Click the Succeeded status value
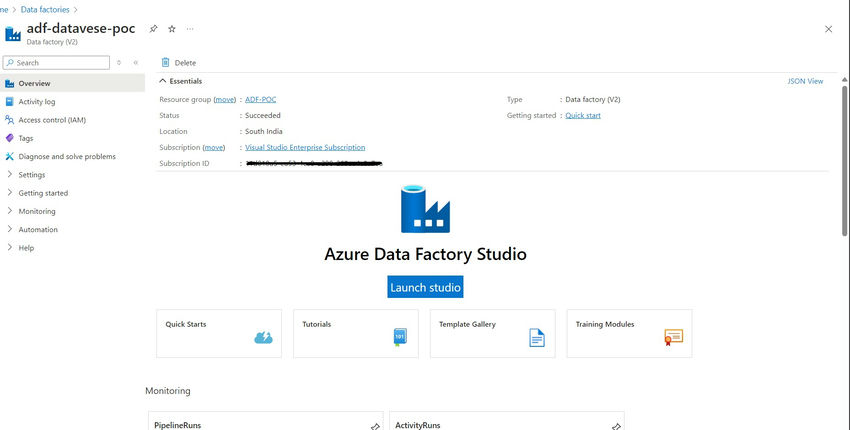 pyautogui.click(x=263, y=115)
